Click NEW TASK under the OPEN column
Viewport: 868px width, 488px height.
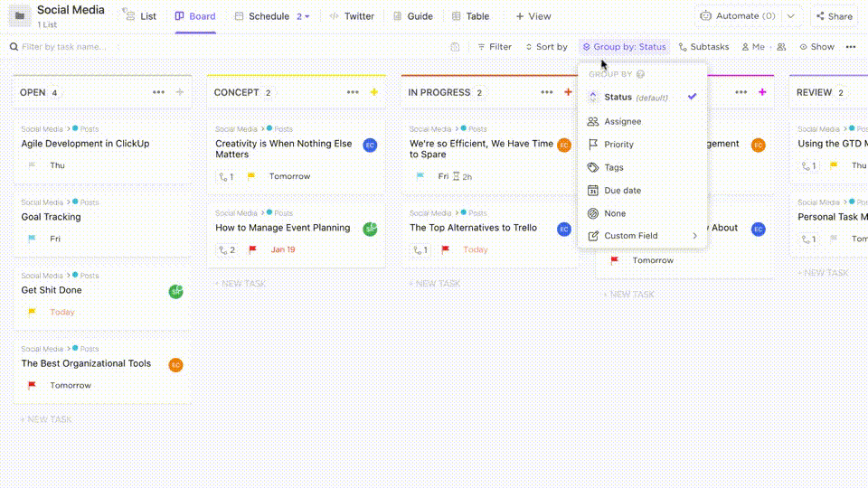(x=46, y=419)
